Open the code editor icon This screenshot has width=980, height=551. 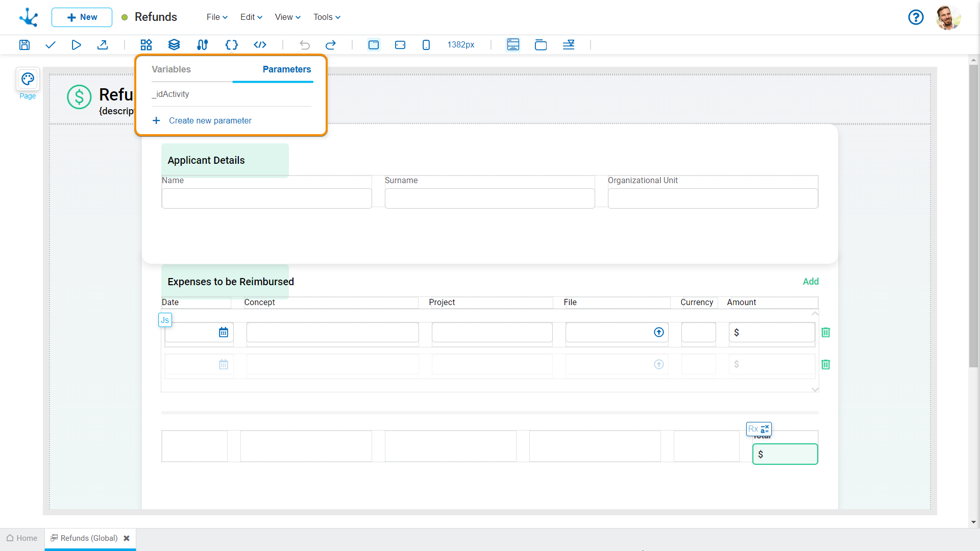(x=260, y=45)
